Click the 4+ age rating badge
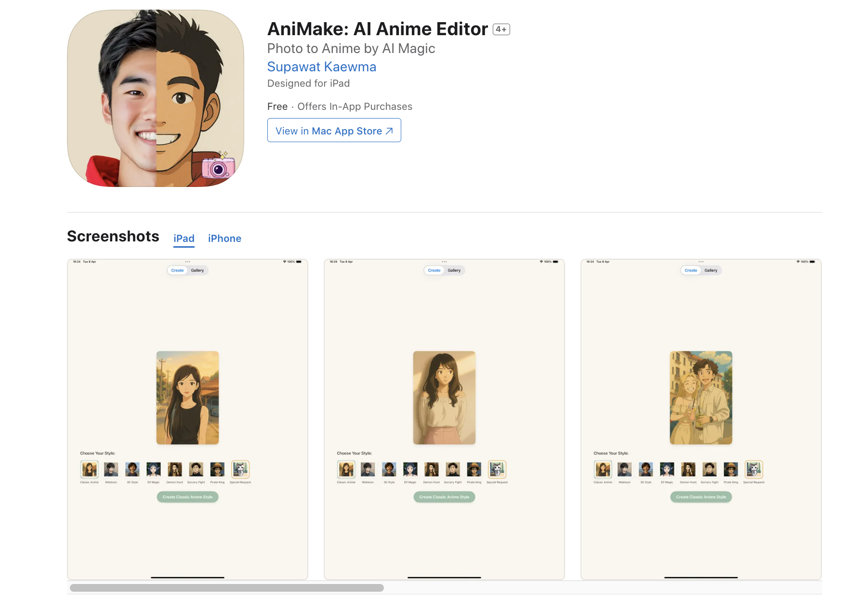The height and width of the screenshot is (611, 868). click(501, 29)
